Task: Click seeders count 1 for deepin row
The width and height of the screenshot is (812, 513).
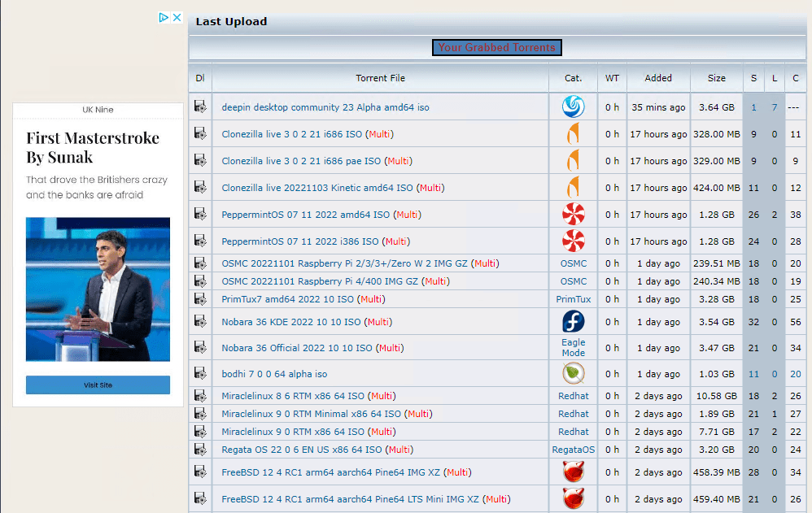Action: [753, 107]
